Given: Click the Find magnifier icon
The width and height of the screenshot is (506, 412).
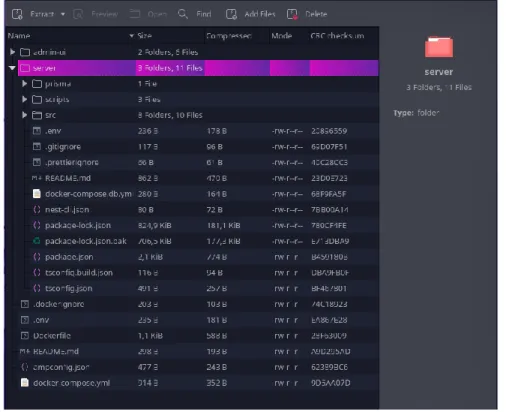Looking at the screenshot, I should [x=183, y=14].
